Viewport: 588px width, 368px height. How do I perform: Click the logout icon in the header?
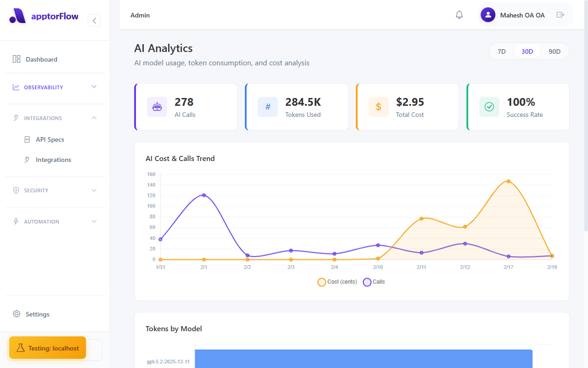[560, 15]
